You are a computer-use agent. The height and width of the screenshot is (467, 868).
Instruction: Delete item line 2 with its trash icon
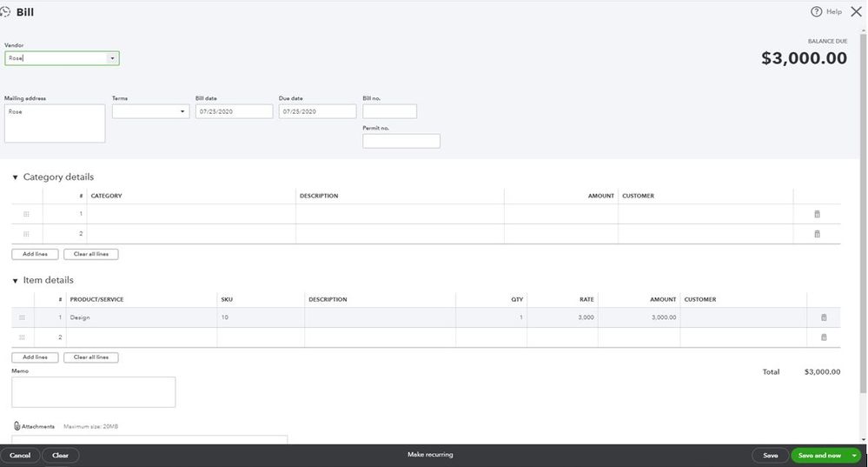click(x=824, y=337)
